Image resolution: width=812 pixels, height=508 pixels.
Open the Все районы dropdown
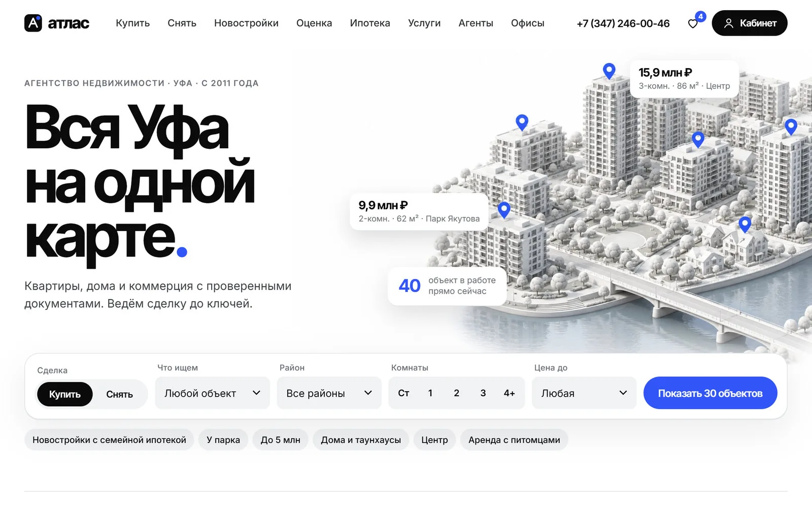coord(329,393)
